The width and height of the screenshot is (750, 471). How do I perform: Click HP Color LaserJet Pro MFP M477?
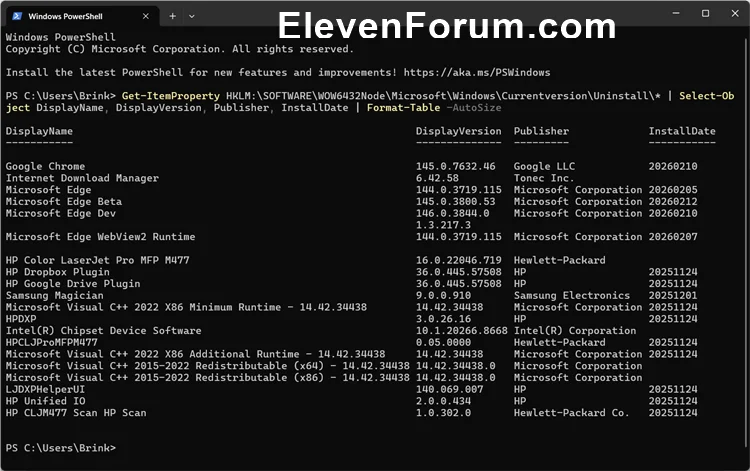pos(98,260)
